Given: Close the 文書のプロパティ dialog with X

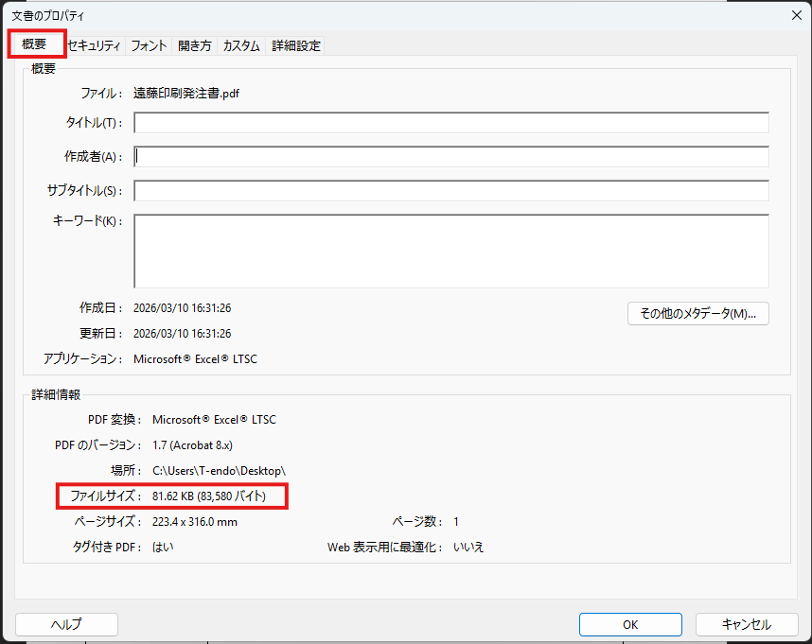Looking at the screenshot, I should (796, 14).
